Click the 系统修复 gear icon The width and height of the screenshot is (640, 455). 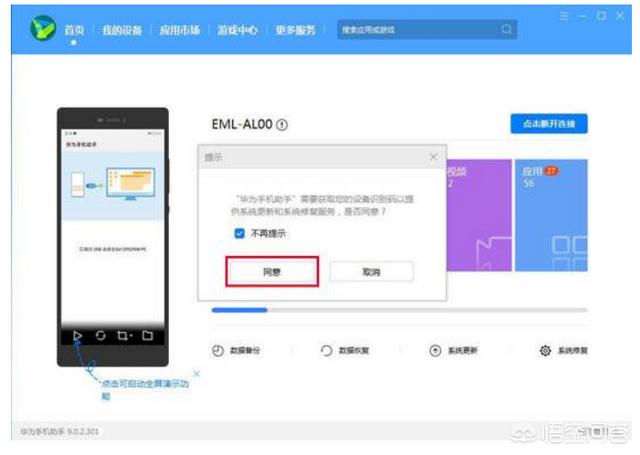coord(545,351)
